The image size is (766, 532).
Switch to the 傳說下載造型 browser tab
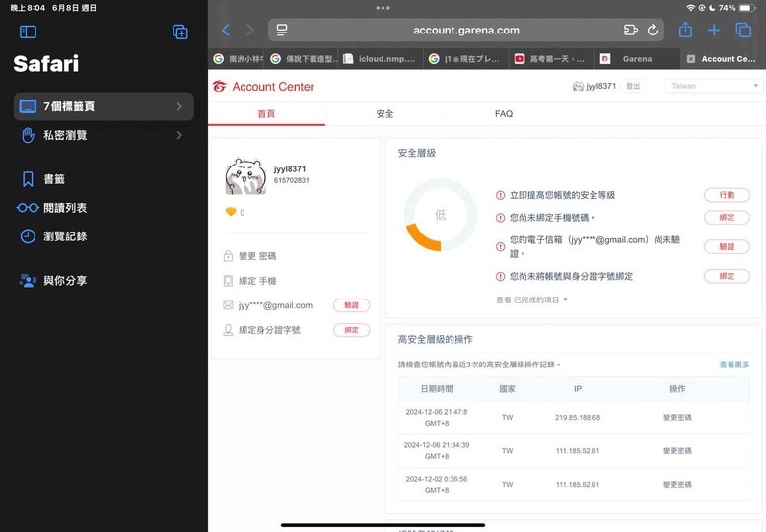303,59
